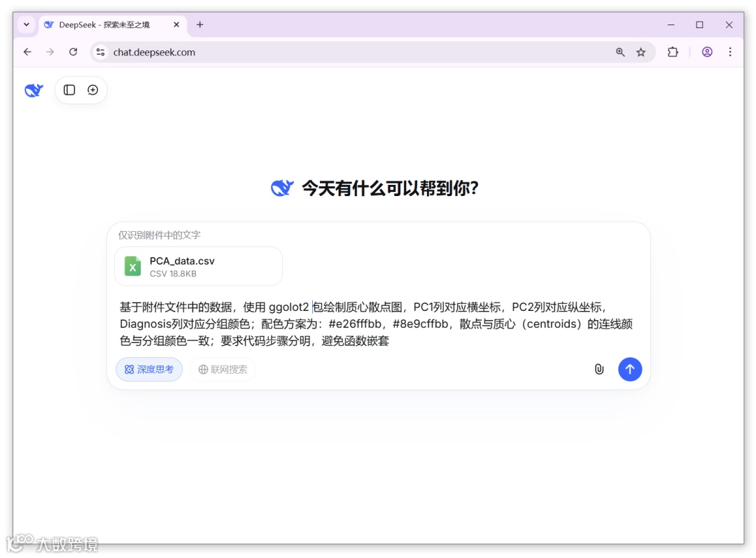The image size is (756, 558).
Task: Toggle the 深度思考 deep thinking option
Action: click(x=149, y=370)
